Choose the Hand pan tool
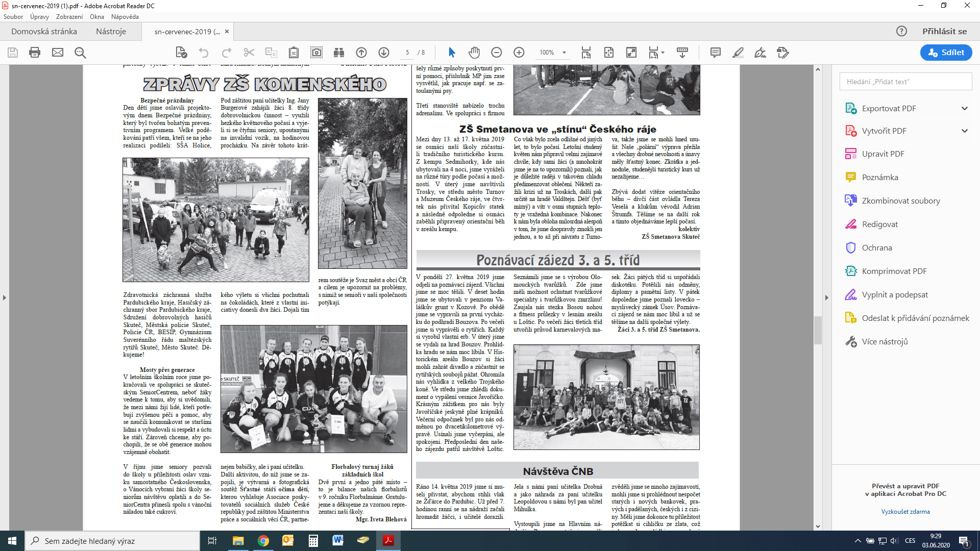Image resolution: width=980 pixels, height=551 pixels. pyautogui.click(x=474, y=53)
